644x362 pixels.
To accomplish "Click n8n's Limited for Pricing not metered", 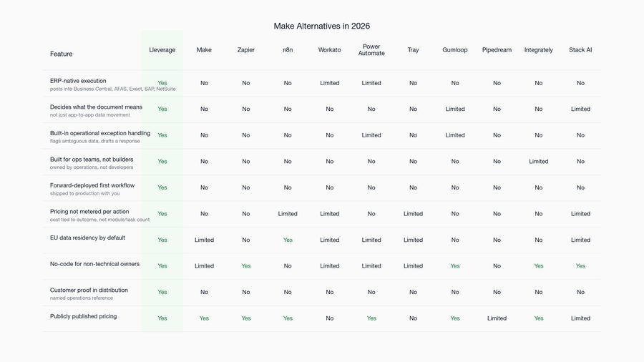I will [288, 214].
